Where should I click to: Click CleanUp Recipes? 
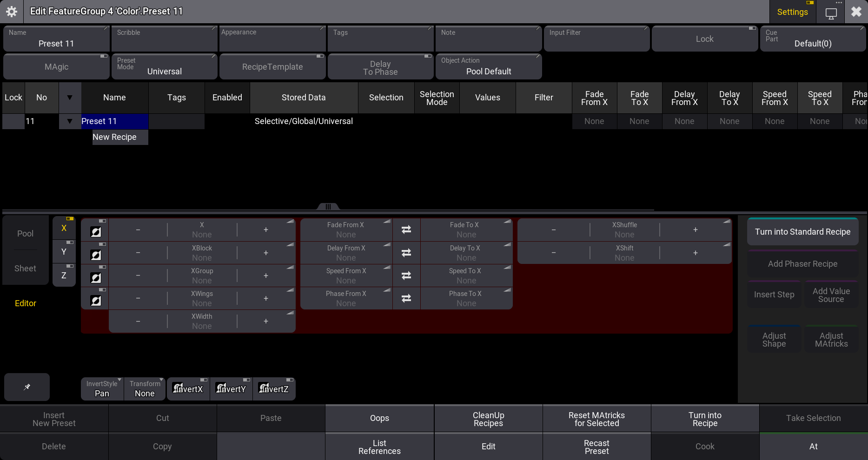click(x=488, y=419)
